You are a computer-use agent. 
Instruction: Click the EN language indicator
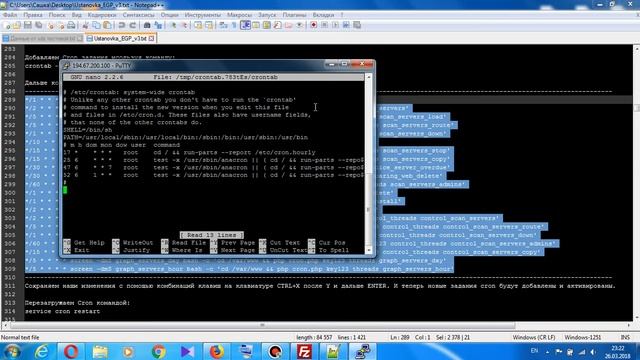point(534,351)
